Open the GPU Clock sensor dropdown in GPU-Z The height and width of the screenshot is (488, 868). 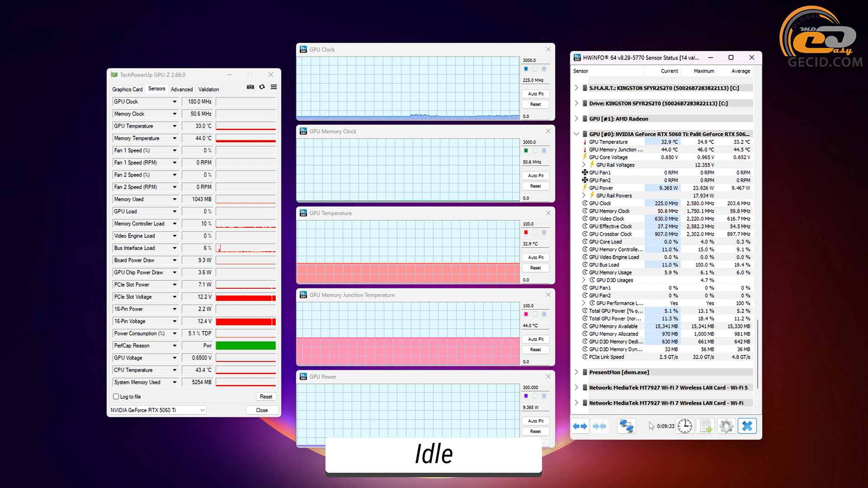(175, 102)
